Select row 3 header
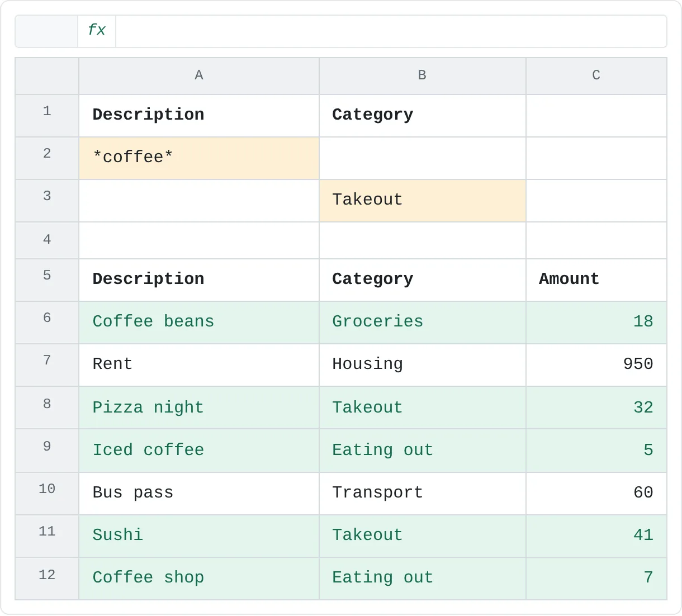682x616 pixels. click(x=47, y=201)
